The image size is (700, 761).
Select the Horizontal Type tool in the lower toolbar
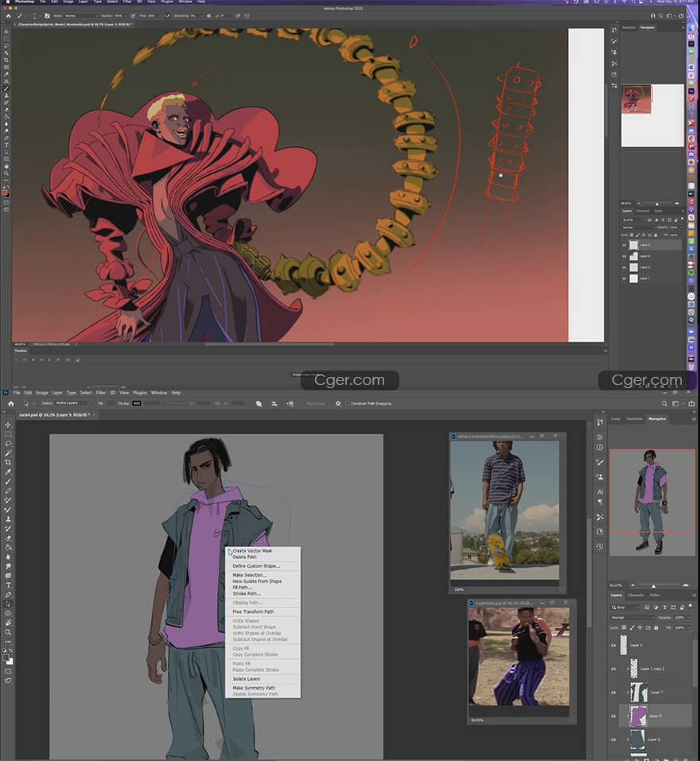(x=9, y=584)
